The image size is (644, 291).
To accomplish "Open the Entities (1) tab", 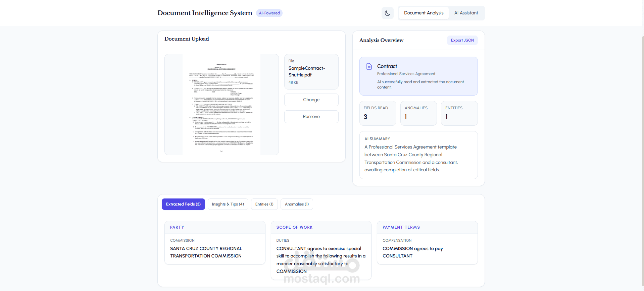I will pos(264,204).
